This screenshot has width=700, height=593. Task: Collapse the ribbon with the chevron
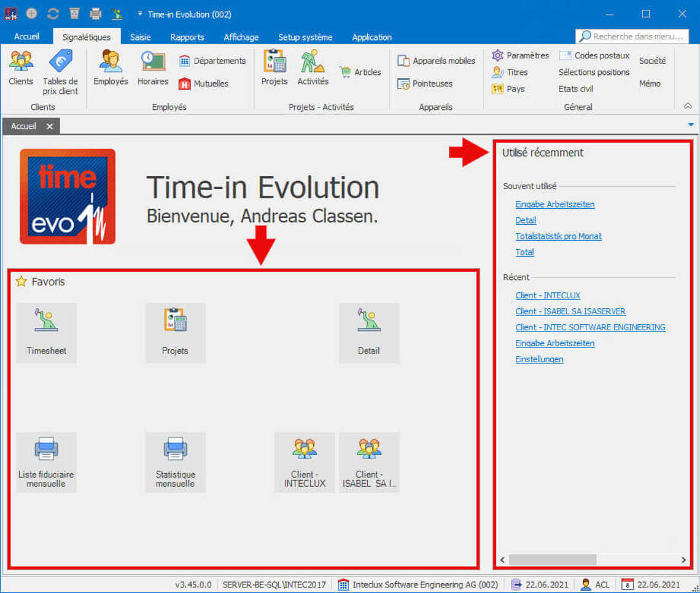(x=688, y=106)
